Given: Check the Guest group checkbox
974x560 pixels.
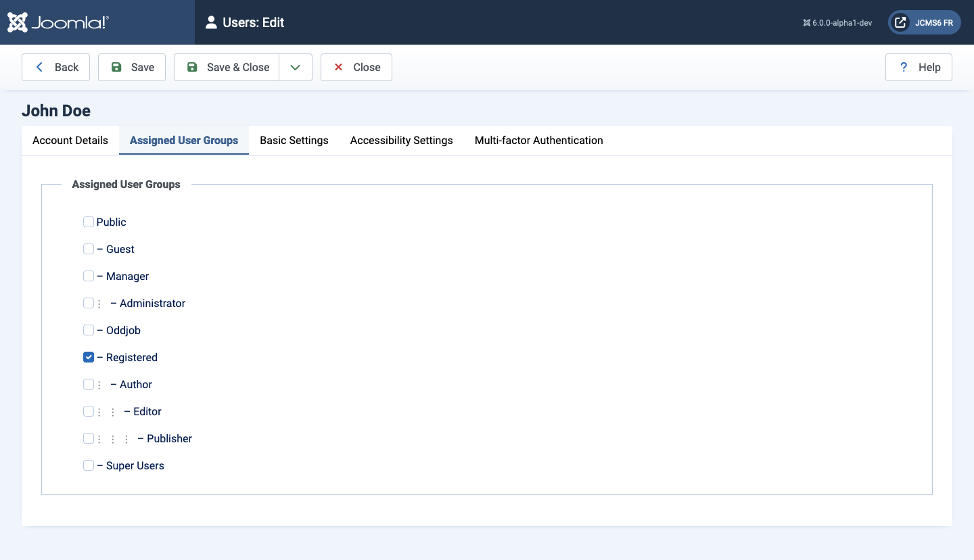Looking at the screenshot, I should 89,249.
